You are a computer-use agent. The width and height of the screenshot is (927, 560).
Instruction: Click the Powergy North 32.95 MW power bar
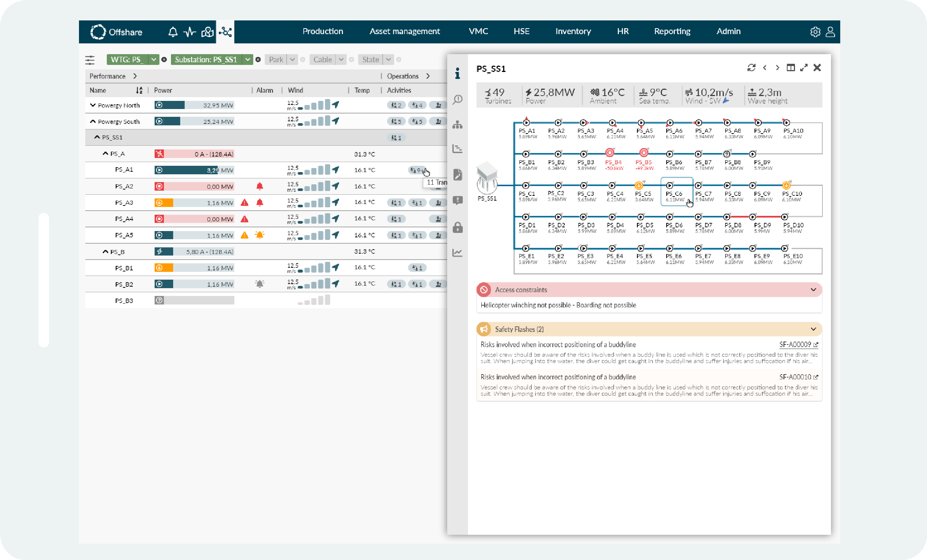194,105
